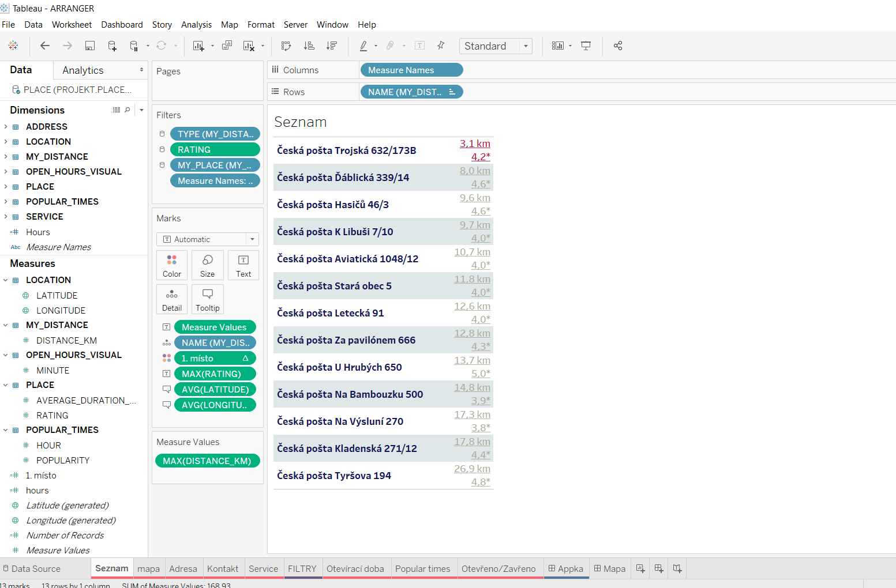The image size is (896, 588).
Task: Click the 1. místo color pill in Marks
Action: coord(215,358)
